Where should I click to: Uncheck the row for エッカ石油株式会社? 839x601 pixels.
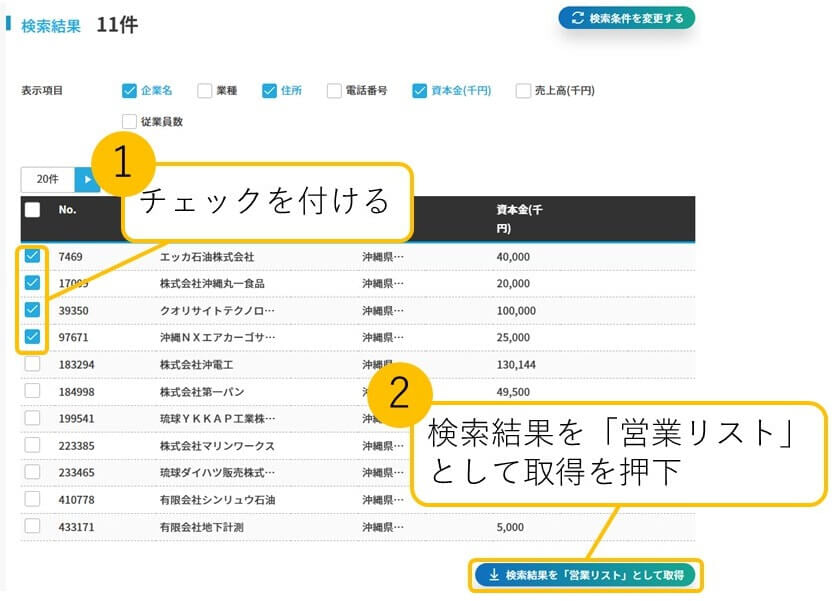click(33, 256)
